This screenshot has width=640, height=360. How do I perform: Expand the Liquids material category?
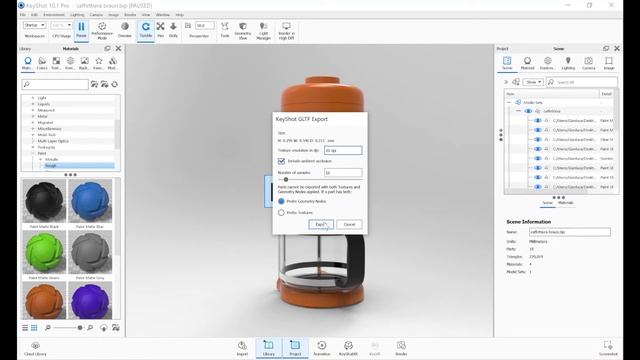pos(33,104)
